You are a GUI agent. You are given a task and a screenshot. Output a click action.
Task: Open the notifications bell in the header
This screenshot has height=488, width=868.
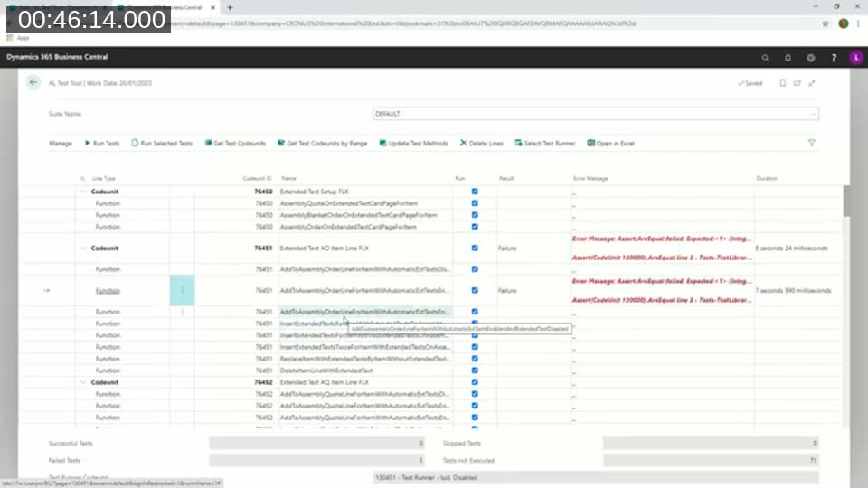pos(788,58)
